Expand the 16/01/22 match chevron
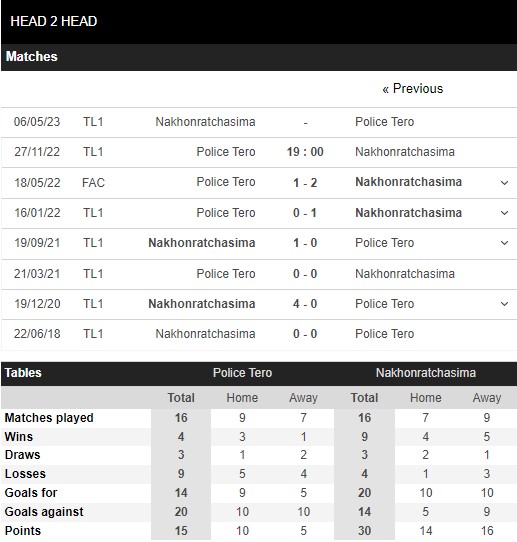The image size is (517, 542). point(504,213)
